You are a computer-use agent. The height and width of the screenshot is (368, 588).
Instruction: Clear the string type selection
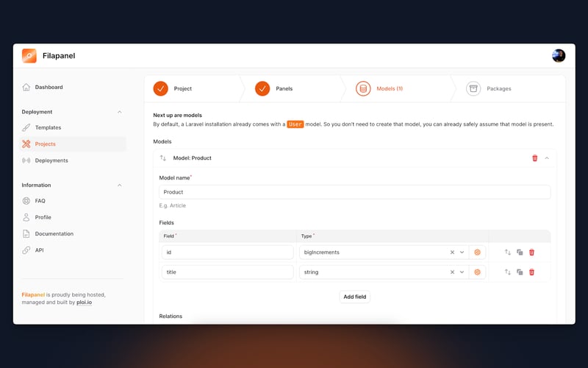(x=452, y=272)
